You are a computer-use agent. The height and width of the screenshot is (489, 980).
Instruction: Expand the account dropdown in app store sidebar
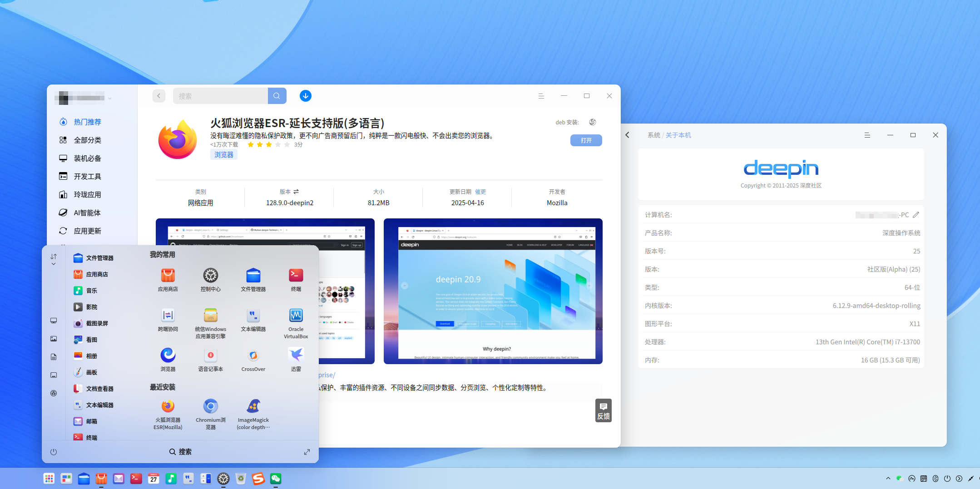110,98
